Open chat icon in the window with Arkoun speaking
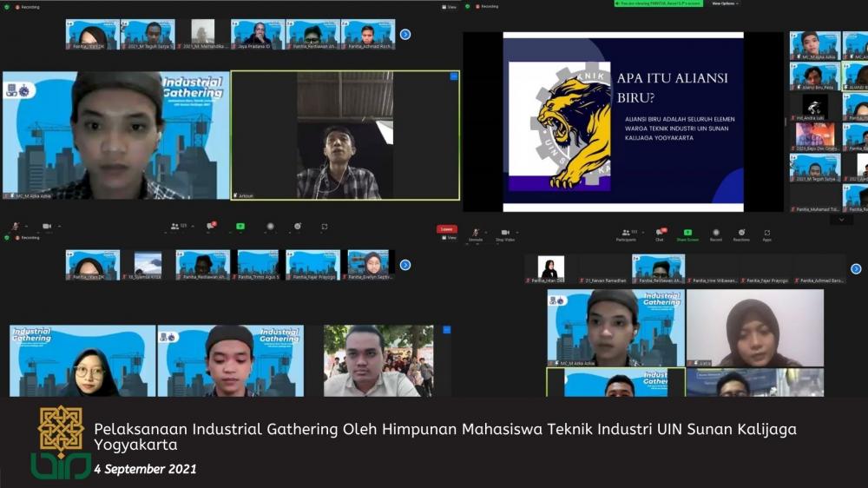The height and width of the screenshot is (488, 868). tap(210, 226)
